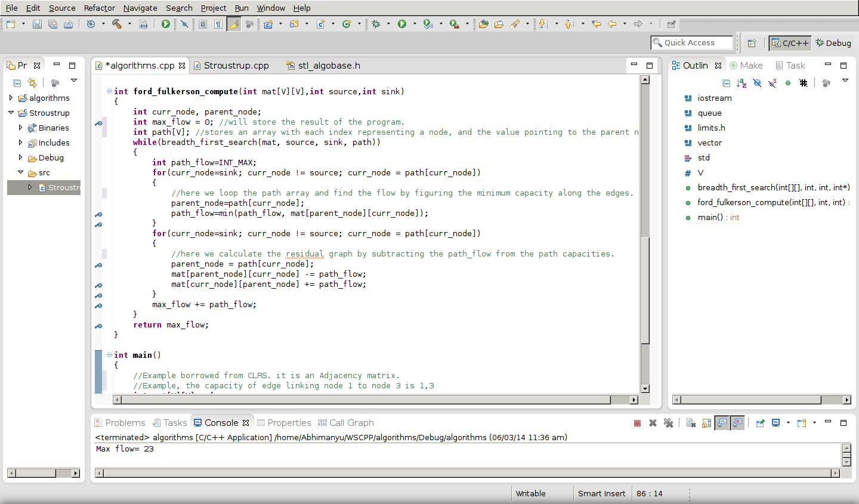Click the Quick Access search field
Image resolution: width=859 pixels, height=504 pixels.
pos(692,42)
